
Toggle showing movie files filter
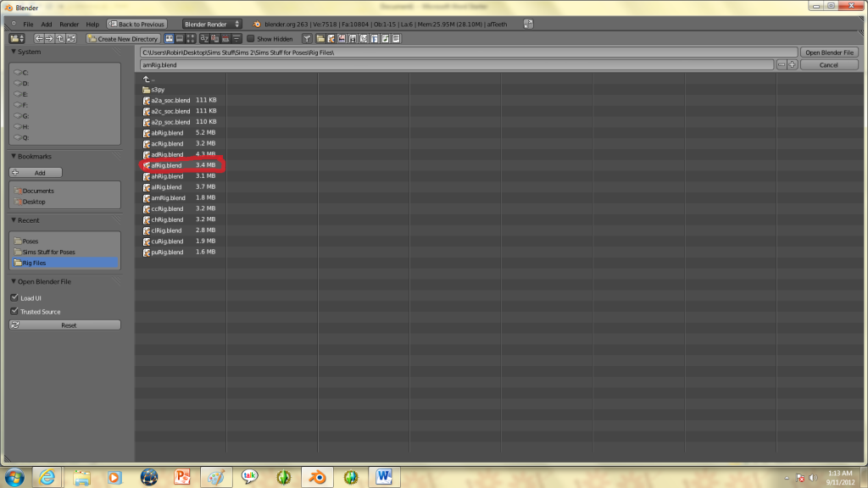coord(353,39)
